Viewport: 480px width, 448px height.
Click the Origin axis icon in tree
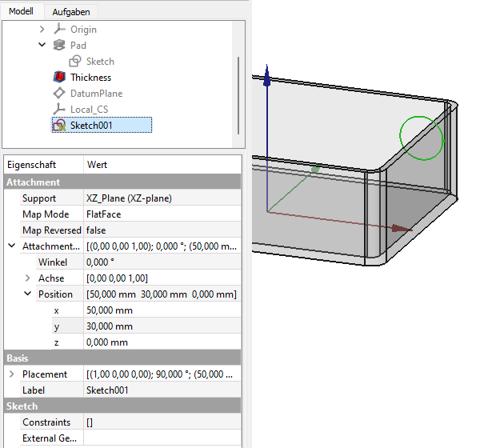58,30
